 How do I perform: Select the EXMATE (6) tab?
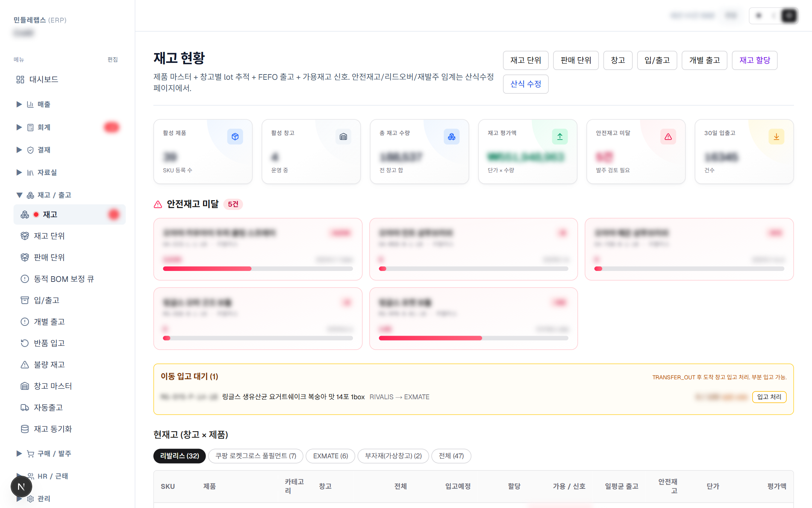[330, 456]
